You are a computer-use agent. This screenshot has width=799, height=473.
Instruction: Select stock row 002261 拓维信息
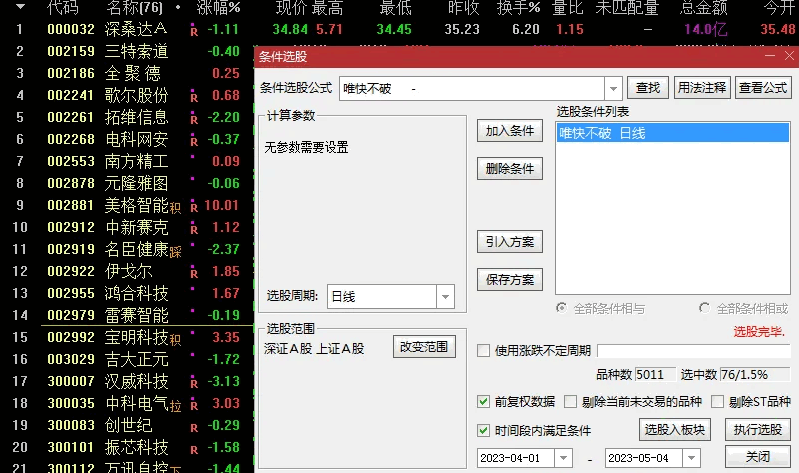tap(127, 117)
